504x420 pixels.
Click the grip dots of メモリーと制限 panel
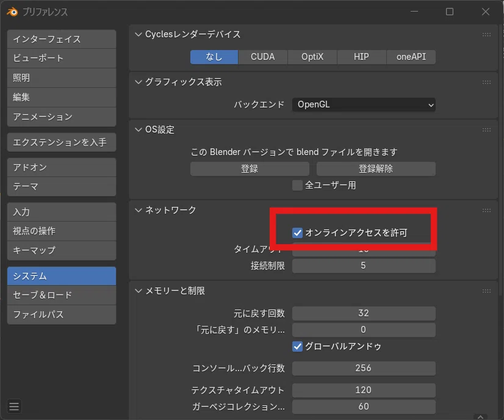pyautogui.click(x=486, y=291)
